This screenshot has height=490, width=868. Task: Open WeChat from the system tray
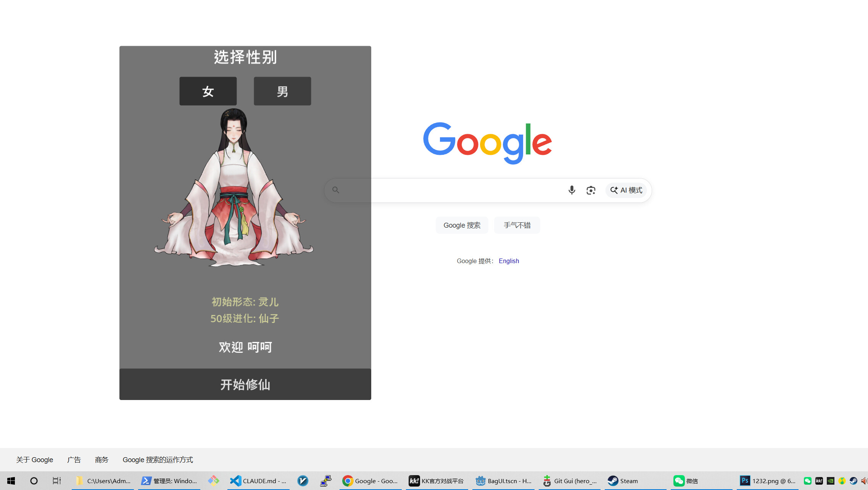(x=808, y=481)
